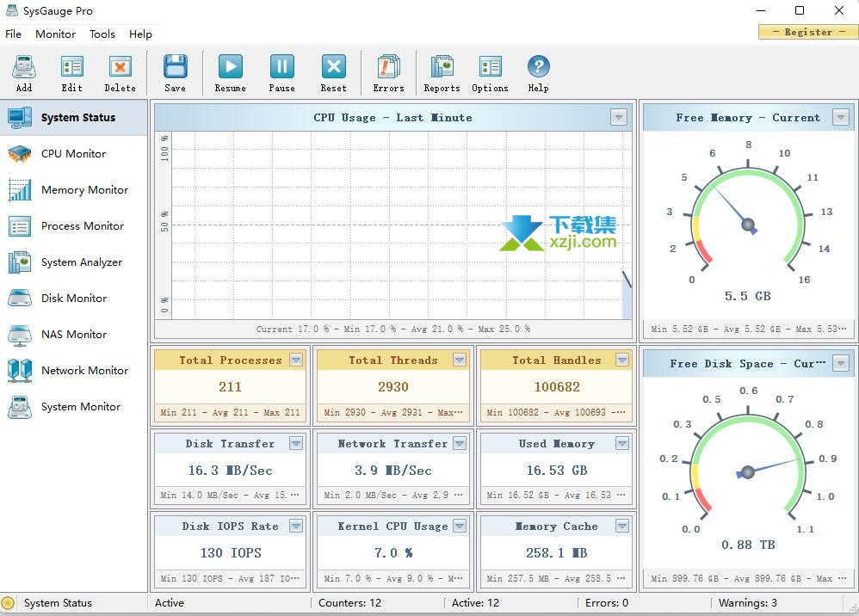The height and width of the screenshot is (616, 859).
Task: Click the 5.5 GB free memory reading
Action: pyautogui.click(x=748, y=296)
